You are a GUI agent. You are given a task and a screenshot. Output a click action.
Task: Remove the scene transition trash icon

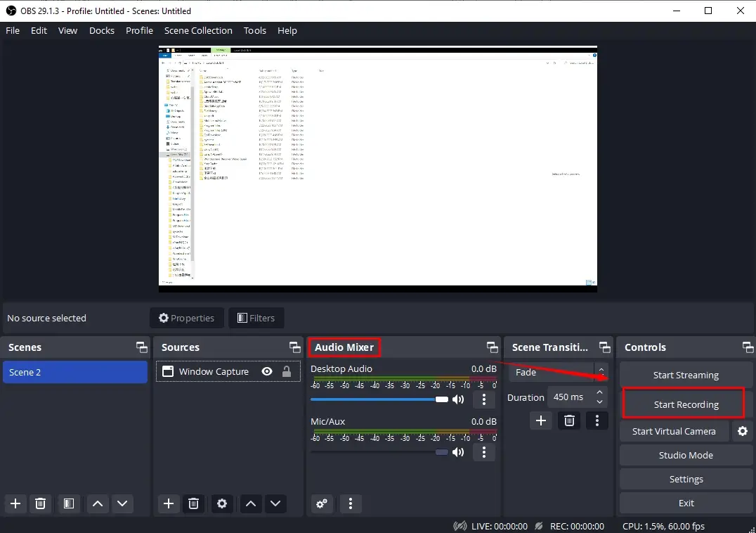[x=569, y=420]
